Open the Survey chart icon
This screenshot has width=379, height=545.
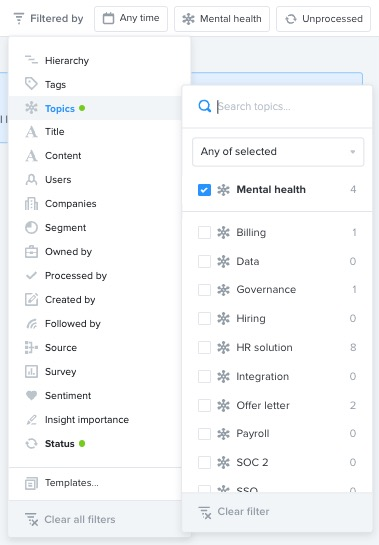tap(31, 371)
